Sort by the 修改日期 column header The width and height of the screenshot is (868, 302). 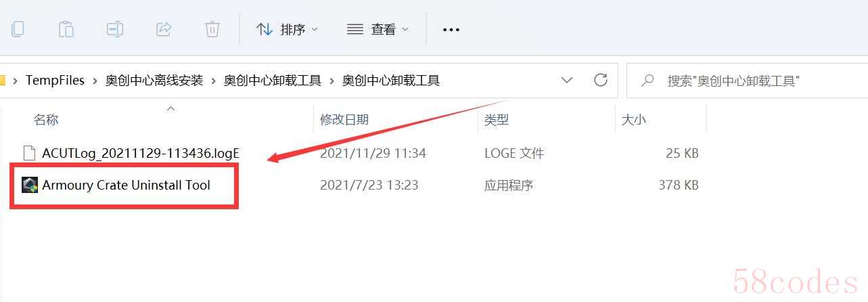click(344, 120)
